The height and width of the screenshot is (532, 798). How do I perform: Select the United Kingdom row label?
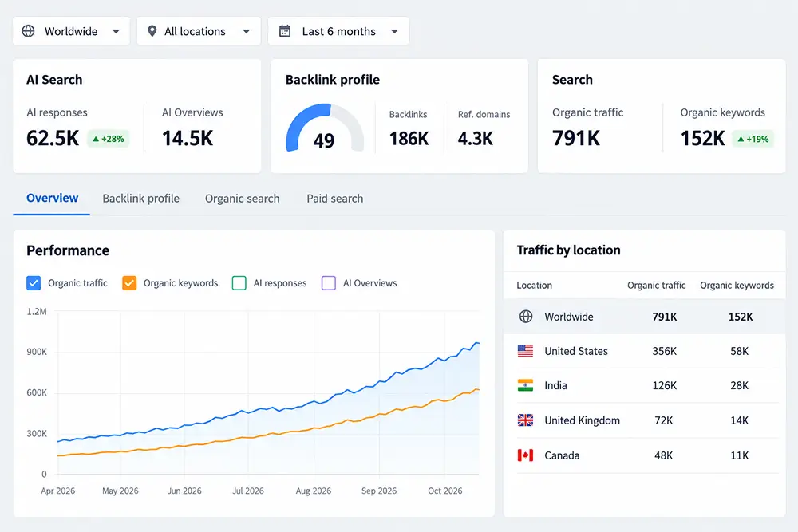click(583, 420)
